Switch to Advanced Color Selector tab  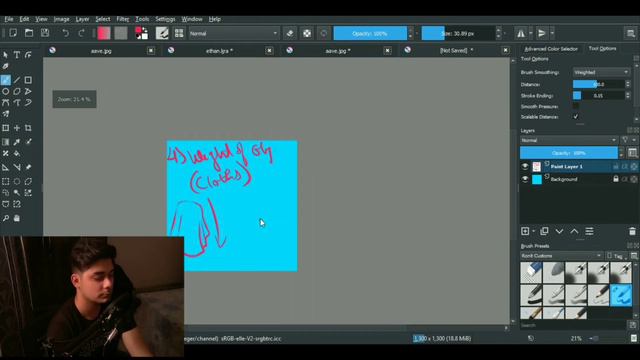point(551,49)
